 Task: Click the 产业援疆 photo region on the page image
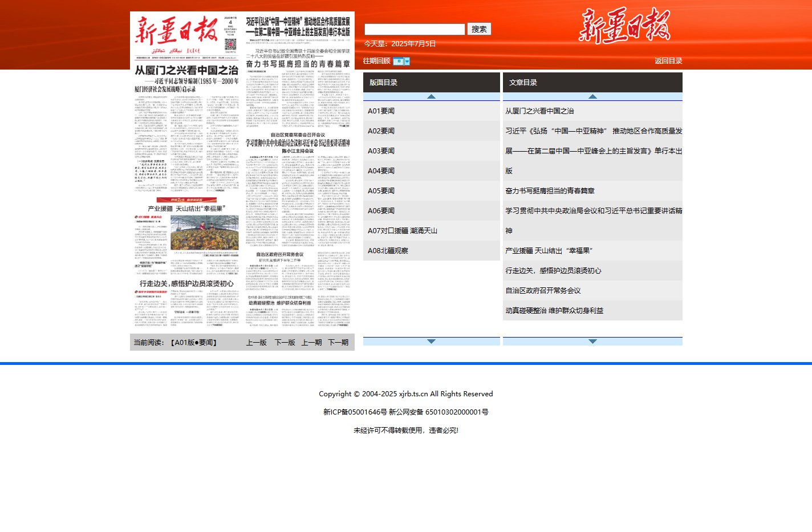point(204,232)
